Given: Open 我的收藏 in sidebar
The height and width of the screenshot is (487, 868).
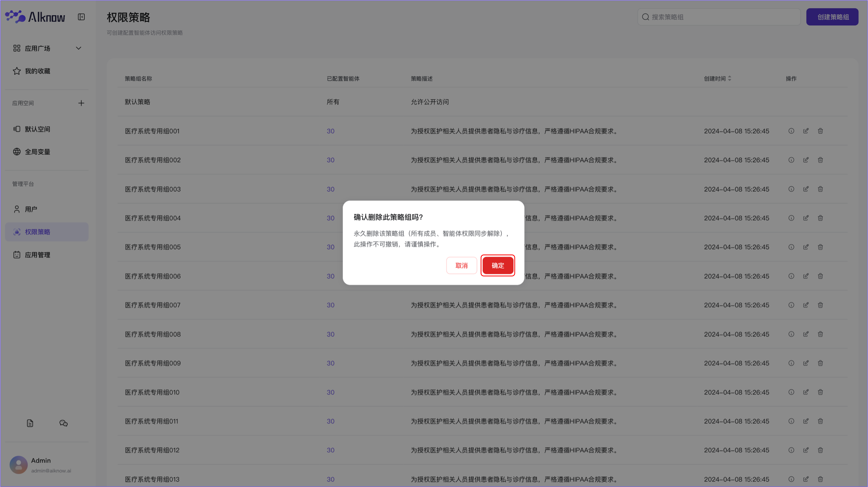Looking at the screenshot, I should click(x=38, y=71).
